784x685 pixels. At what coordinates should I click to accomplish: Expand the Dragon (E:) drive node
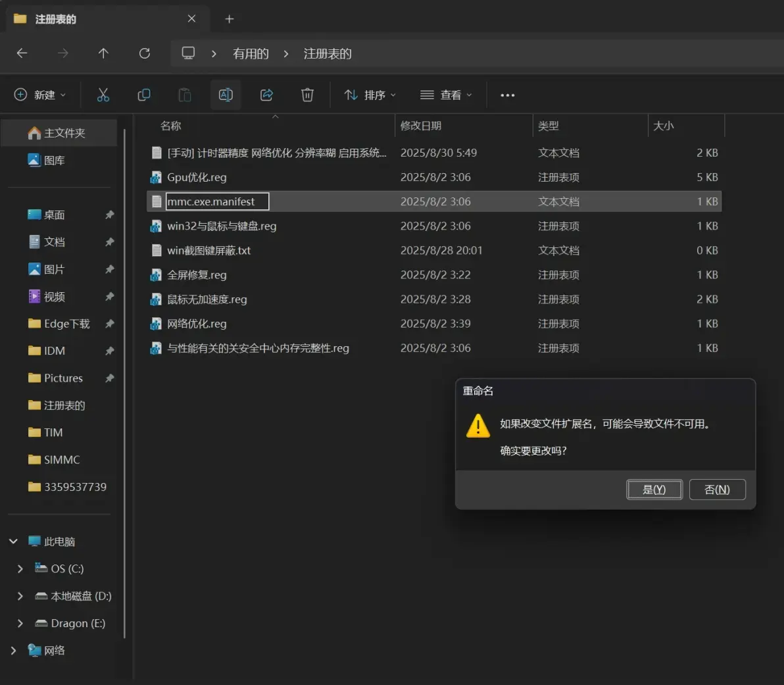(x=20, y=623)
